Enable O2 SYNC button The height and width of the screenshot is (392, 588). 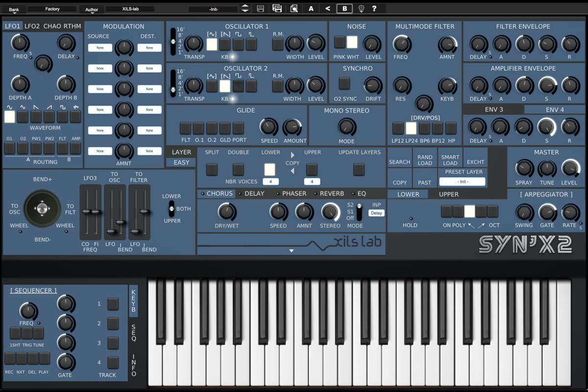click(x=344, y=83)
